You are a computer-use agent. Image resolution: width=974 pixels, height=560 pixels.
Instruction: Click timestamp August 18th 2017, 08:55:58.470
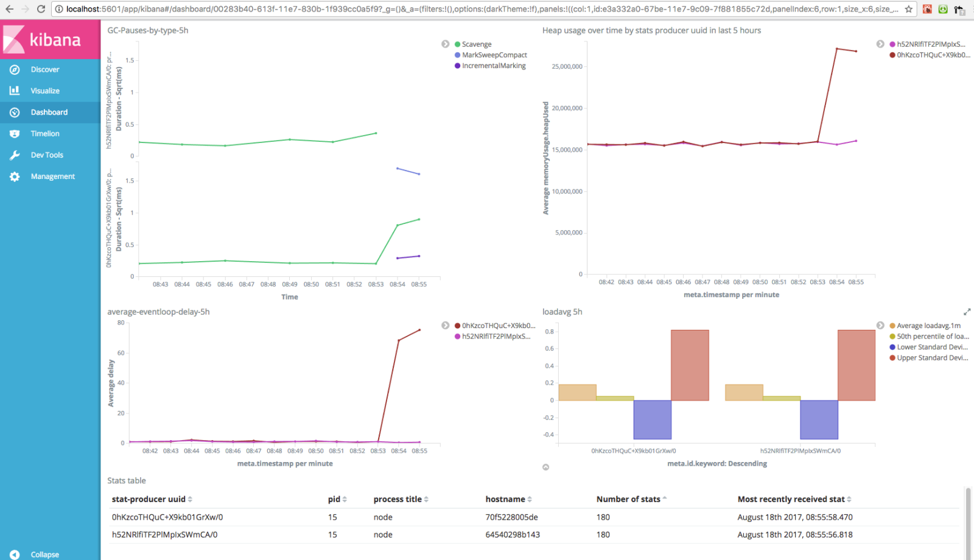[795, 517]
